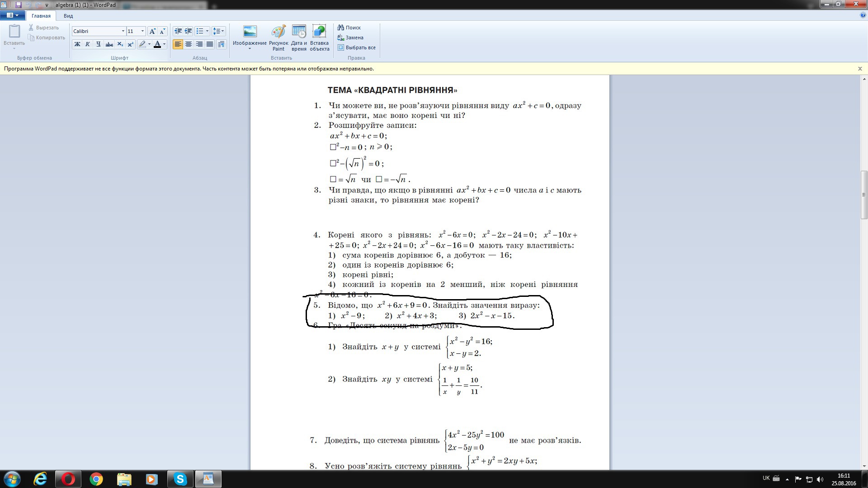Toggle strikethrough text formatting
Screen dimensions: 868x488
pyautogui.click(x=109, y=44)
